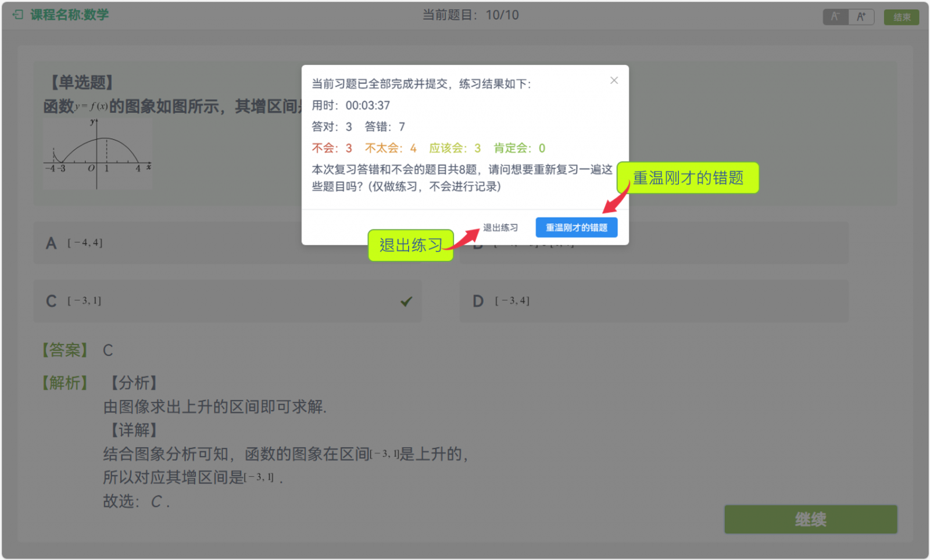Screen dimensions: 930x560
Task: Click the red arrow pointing to 重温刚才的错题 button
Action: pyautogui.click(x=617, y=199)
